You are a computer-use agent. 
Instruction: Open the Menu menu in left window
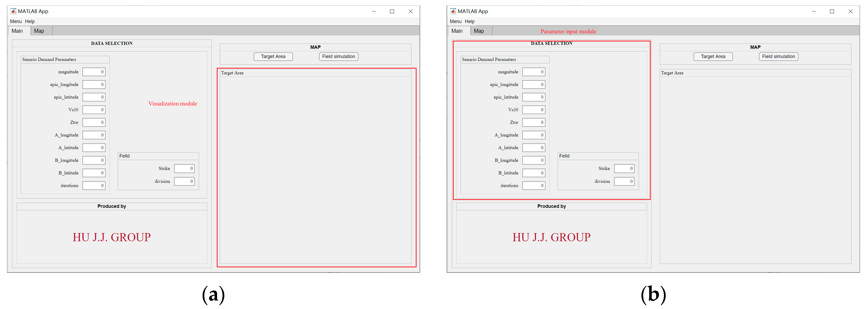(15, 21)
